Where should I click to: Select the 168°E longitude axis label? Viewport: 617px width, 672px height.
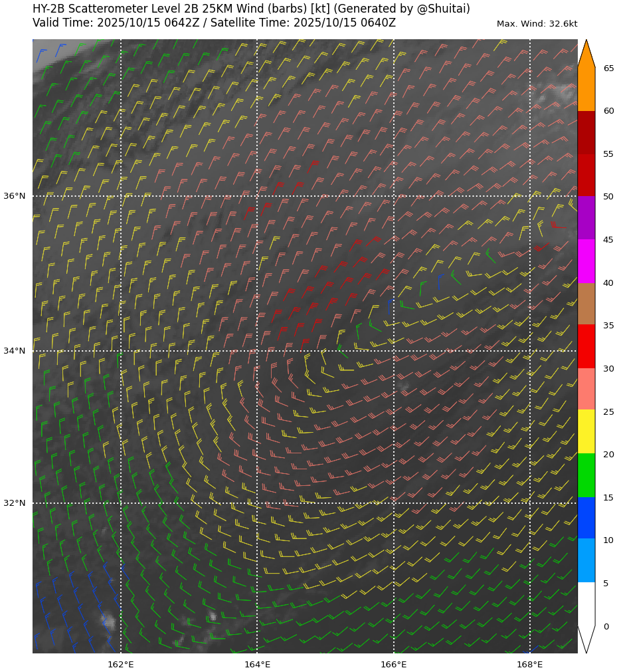(529, 664)
